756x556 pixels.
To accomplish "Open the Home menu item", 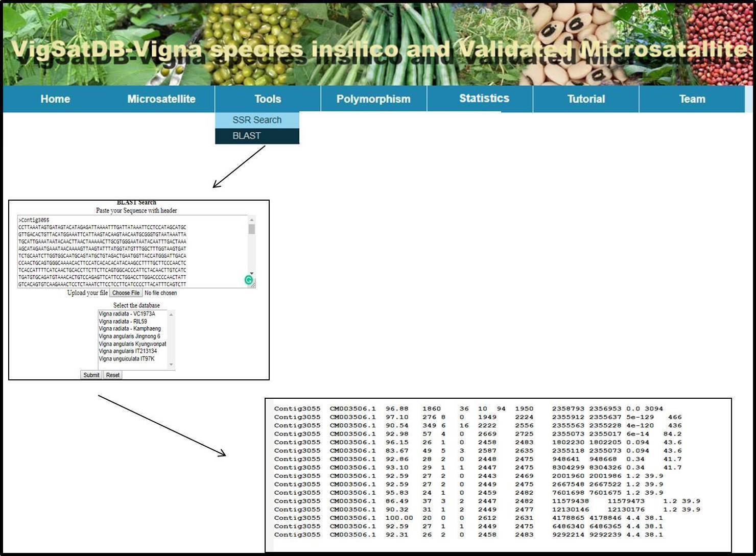I will (55, 99).
